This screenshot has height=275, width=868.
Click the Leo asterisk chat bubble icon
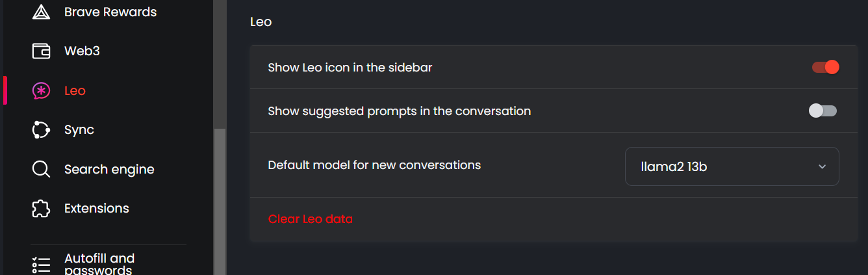point(42,91)
